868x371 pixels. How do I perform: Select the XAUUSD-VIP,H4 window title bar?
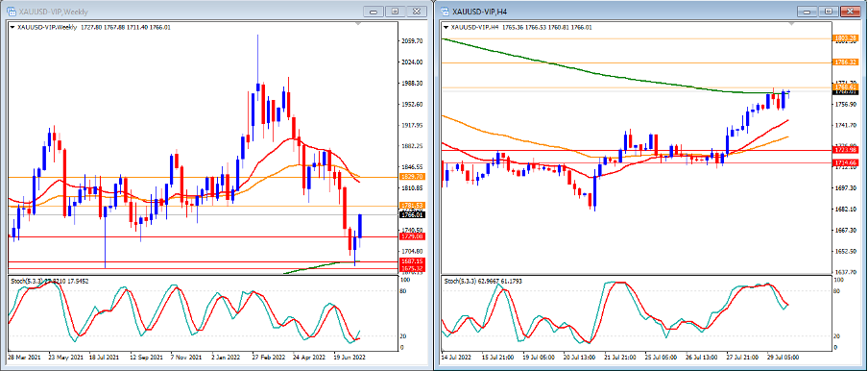[651, 12]
